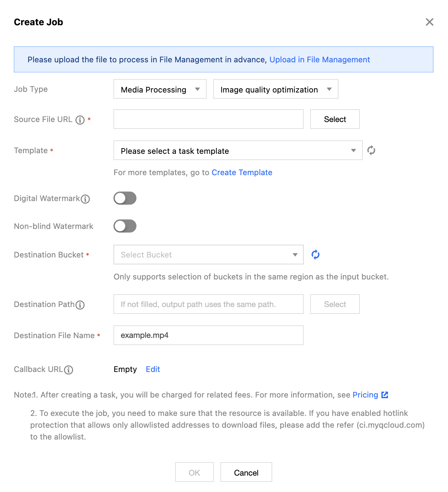The image size is (448, 492).
Task: Open the Upload in File Management link
Action: point(319,60)
